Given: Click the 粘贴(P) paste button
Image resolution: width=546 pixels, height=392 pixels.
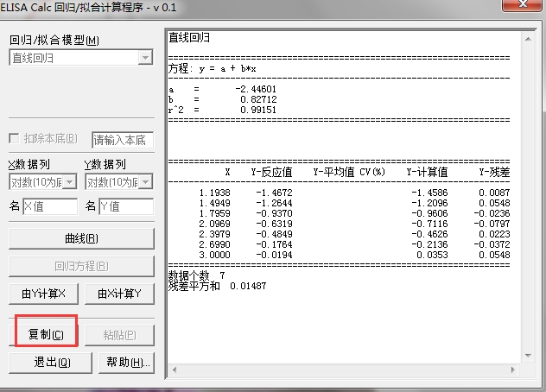Looking at the screenshot, I should point(119,335).
